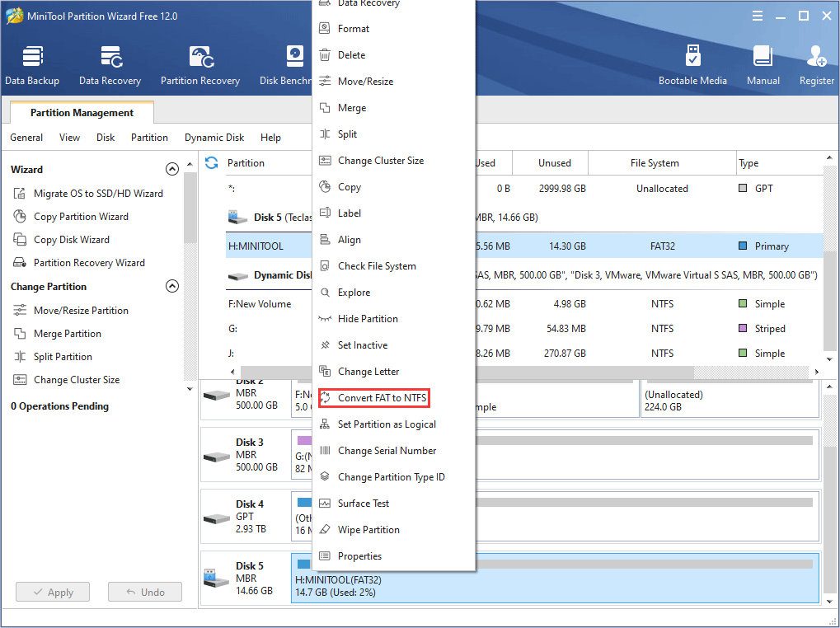
Task: Collapse the Change Partition section
Action: (x=172, y=286)
